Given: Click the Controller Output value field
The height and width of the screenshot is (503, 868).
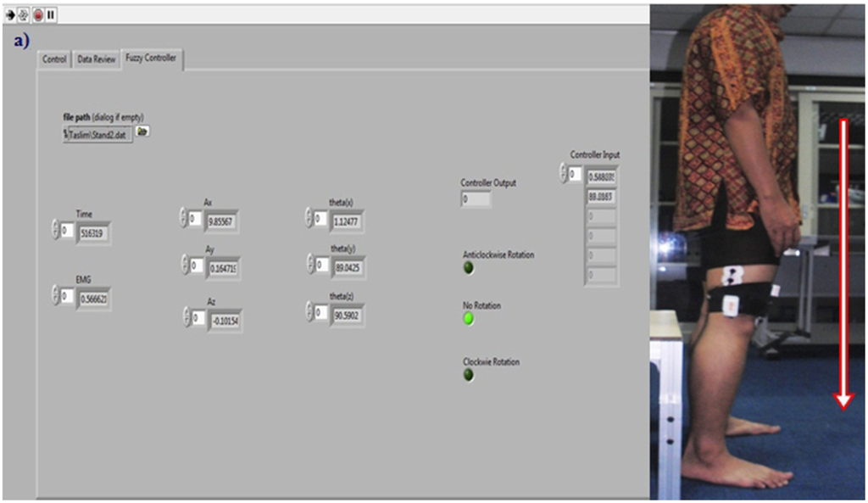Looking at the screenshot, I should [476, 199].
